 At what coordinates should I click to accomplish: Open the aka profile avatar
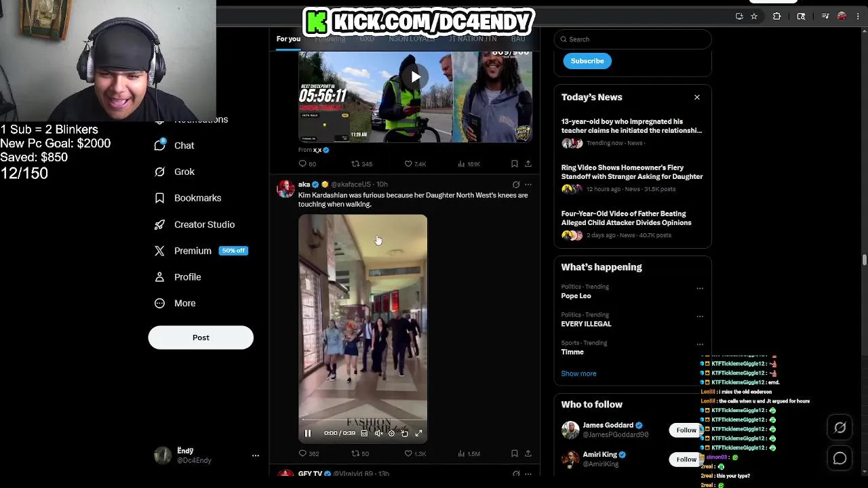pyautogui.click(x=285, y=188)
